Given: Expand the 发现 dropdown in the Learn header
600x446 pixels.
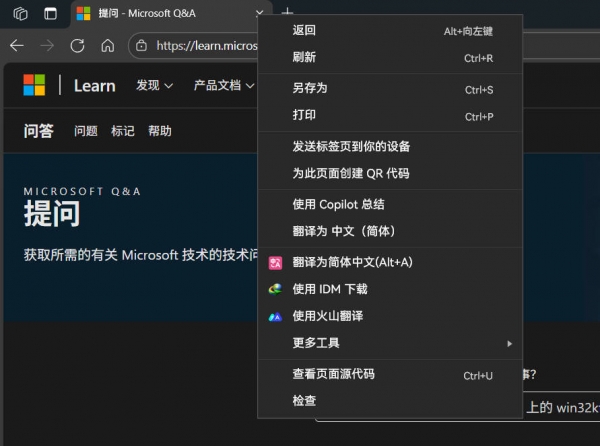Looking at the screenshot, I should pos(154,86).
